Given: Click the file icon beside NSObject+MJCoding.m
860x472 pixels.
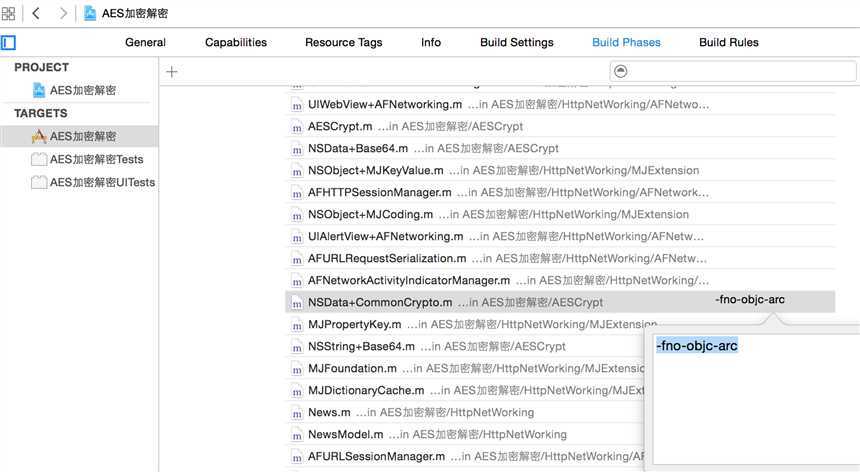Looking at the screenshot, I should (x=297, y=216).
